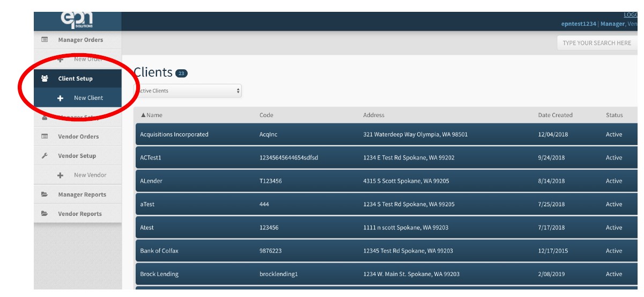Click the code AcqInc

click(269, 134)
